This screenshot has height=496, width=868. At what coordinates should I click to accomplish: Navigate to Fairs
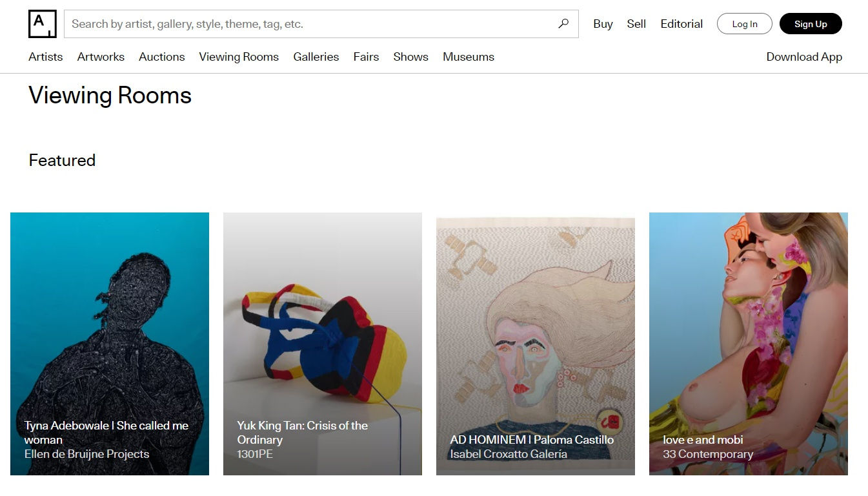coord(366,57)
